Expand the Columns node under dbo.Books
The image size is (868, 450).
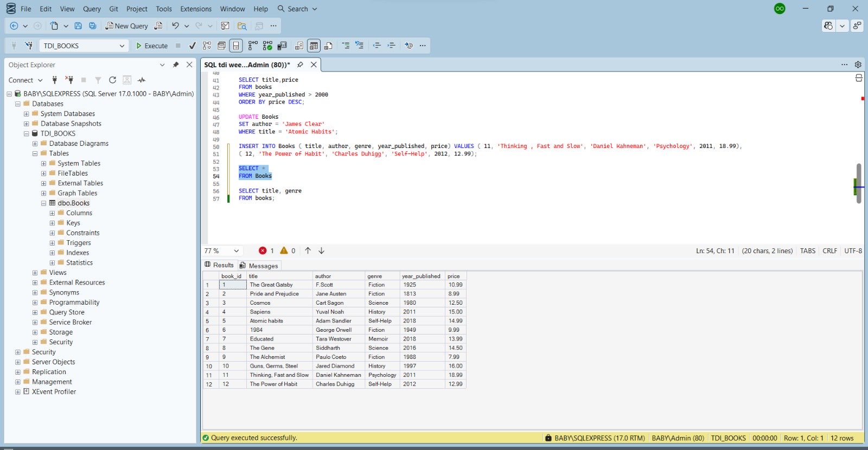coord(52,213)
